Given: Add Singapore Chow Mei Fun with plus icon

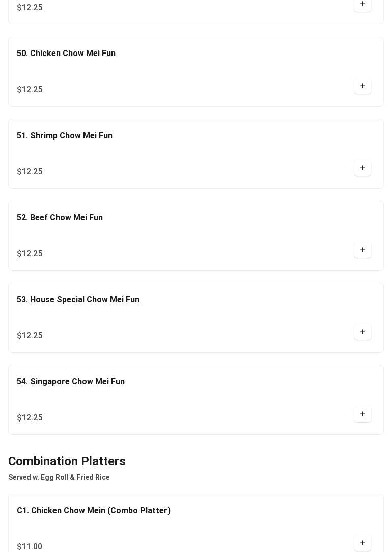Looking at the screenshot, I should 362,414.
